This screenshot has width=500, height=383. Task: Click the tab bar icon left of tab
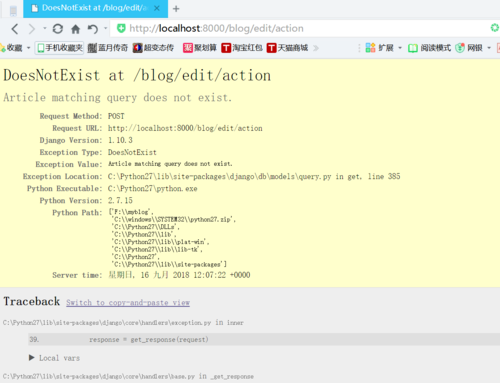pyautogui.click(x=13, y=10)
